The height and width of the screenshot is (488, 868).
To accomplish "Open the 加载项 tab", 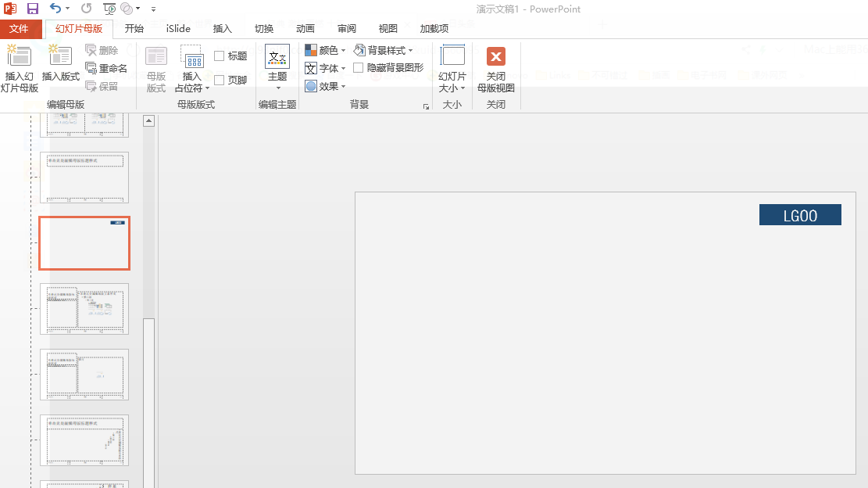I will coord(434,29).
